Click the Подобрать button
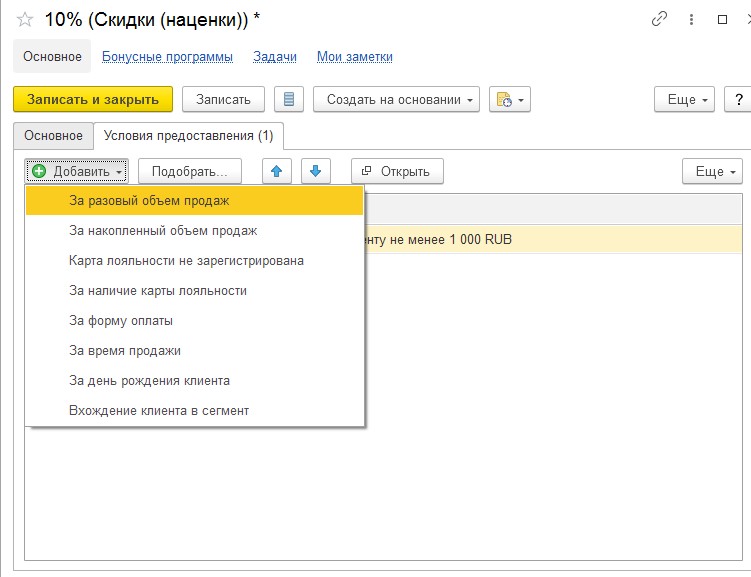The width and height of the screenshot is (751, 577). [190, 171]
